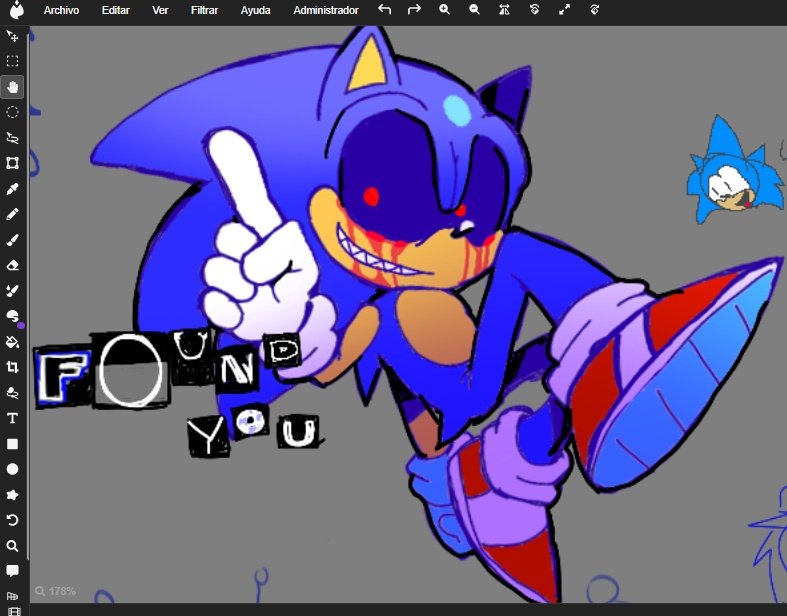This screenshot has width=787, height=616.
Task: Open the Administrador menu
Action: point(326,10)
